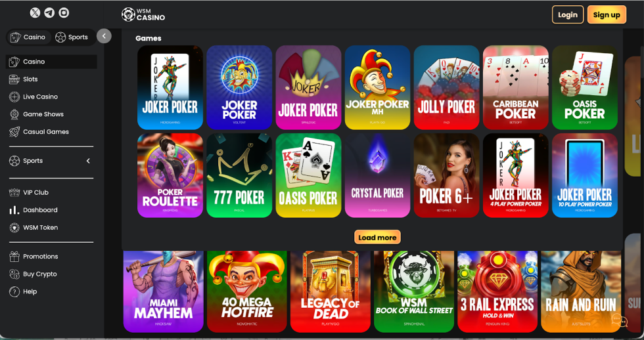Open the Caribbean Poker game thumbnail

[515, 87]
